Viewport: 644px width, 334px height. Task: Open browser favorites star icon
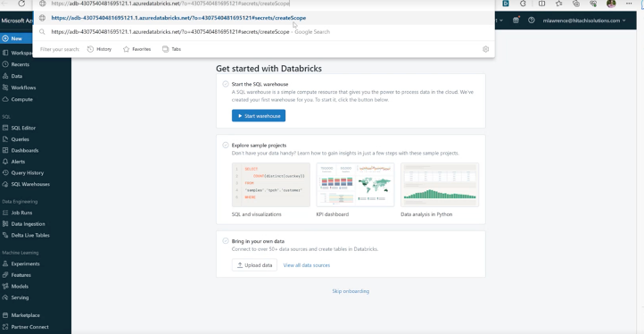[559, 4]
